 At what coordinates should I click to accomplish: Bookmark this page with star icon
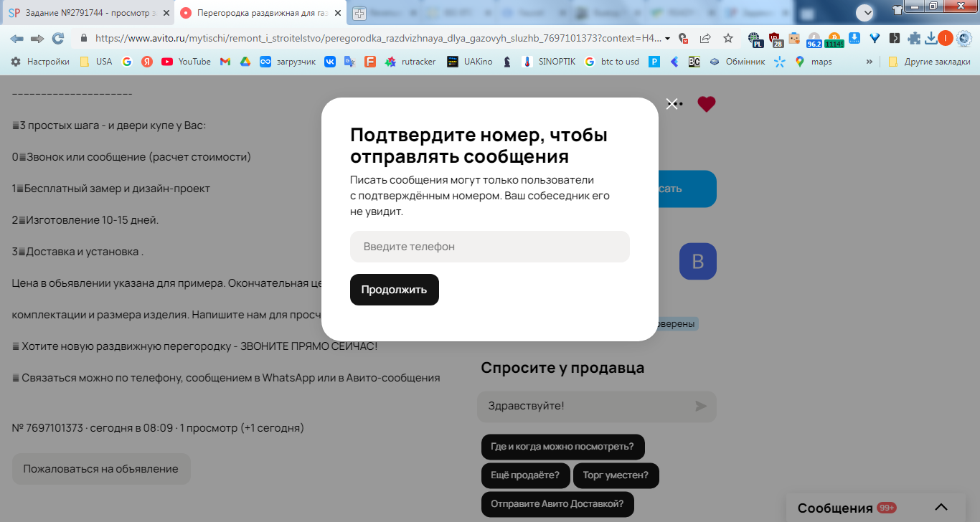click(x=728, y=38)
